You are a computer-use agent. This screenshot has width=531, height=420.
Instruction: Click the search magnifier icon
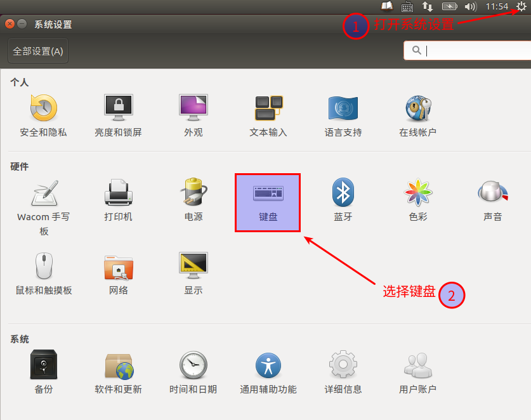tap(417, 50)
